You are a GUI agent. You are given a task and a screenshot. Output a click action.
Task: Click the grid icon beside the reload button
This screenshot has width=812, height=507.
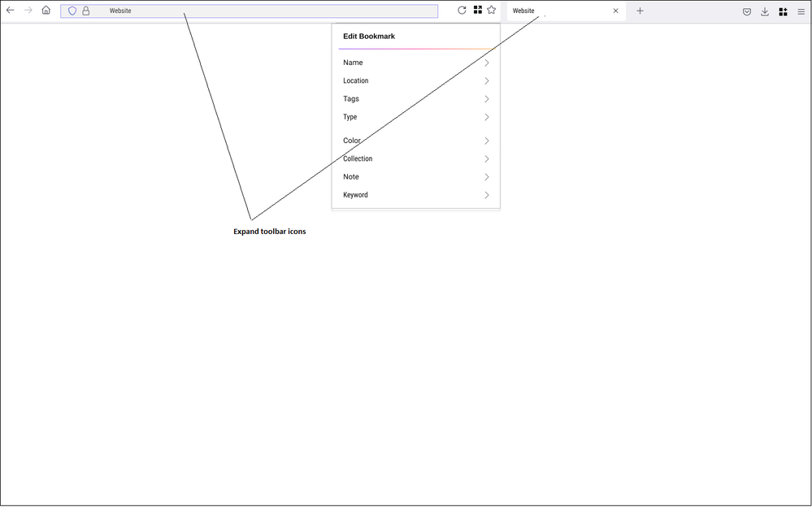tap(478, 11)
